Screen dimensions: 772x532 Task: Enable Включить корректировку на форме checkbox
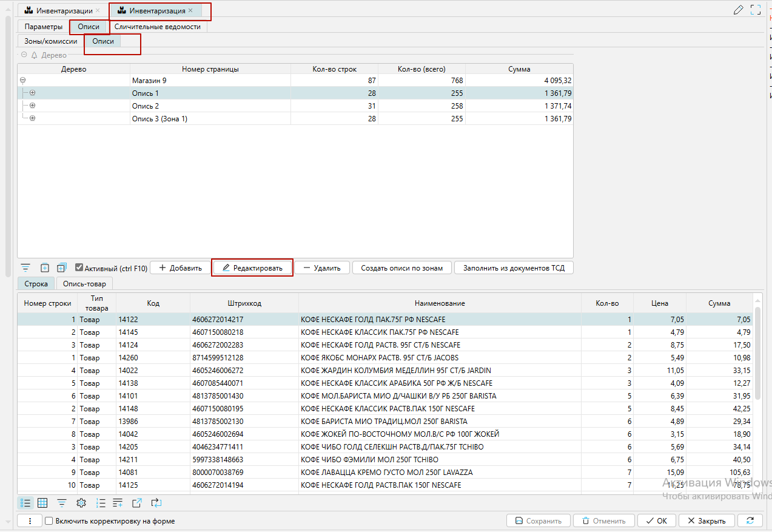coord(49,520)
